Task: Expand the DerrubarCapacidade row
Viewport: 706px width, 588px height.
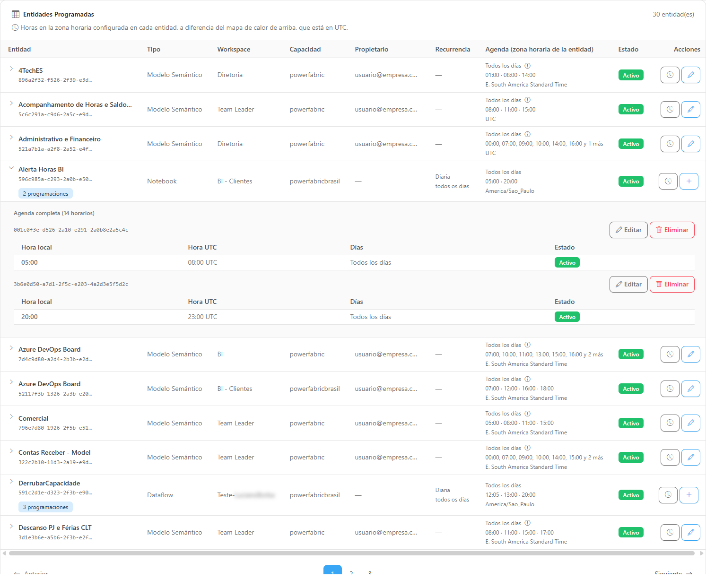Action: point(11,482)
